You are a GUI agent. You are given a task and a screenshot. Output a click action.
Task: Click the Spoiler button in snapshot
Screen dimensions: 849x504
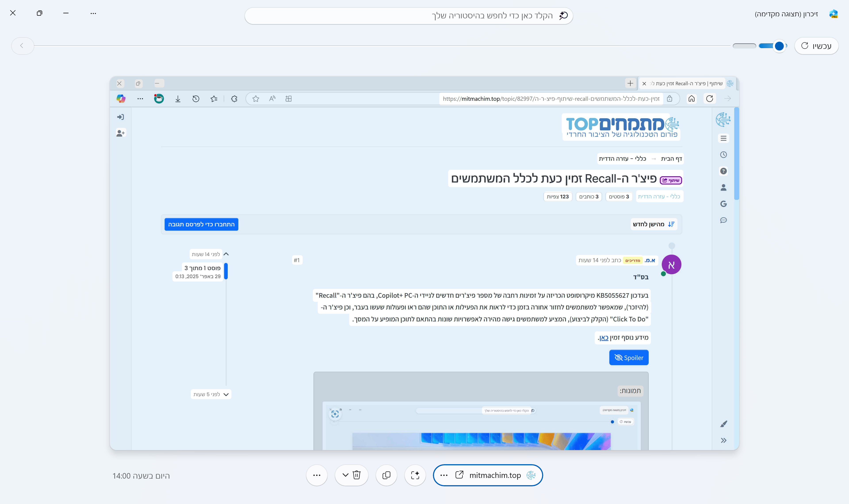click(x=629, y=358)
